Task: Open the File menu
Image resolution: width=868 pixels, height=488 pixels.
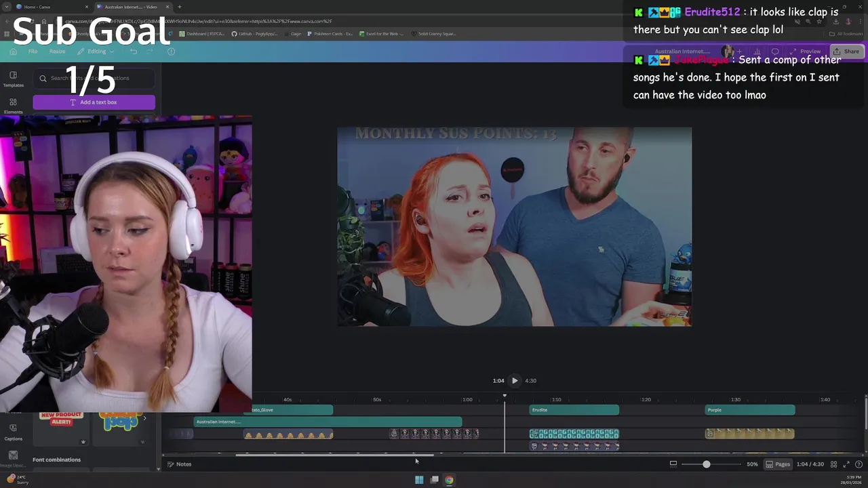Action: coord(33,52)
